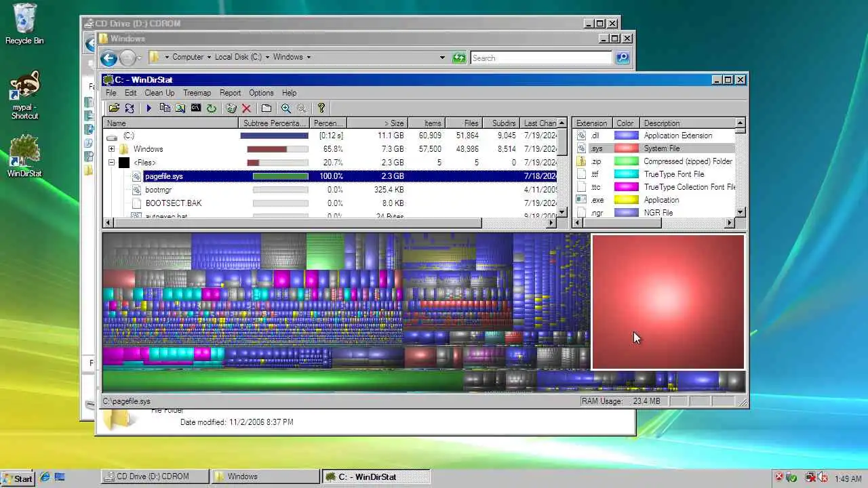The width and height of the screenshot is (868, 488).
Task: Sort by the Description column header
Action: pos(688,123)
